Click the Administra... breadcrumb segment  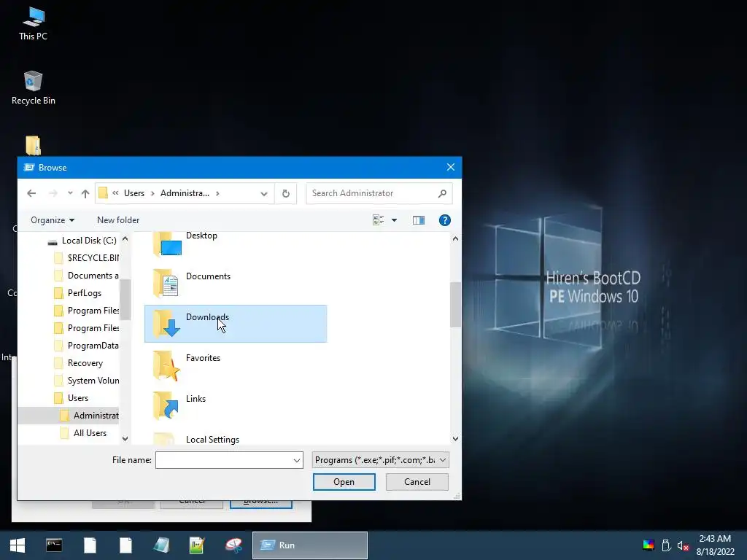185,193
